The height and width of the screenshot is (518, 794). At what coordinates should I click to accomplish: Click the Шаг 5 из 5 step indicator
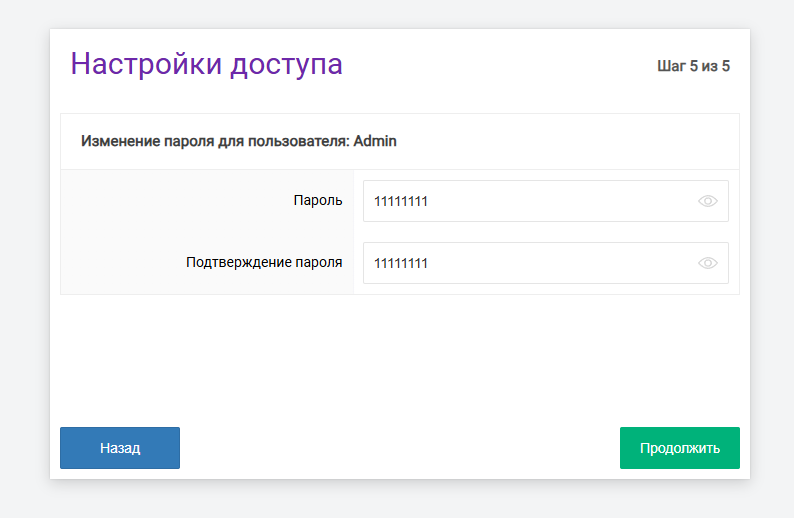point(693,67)
